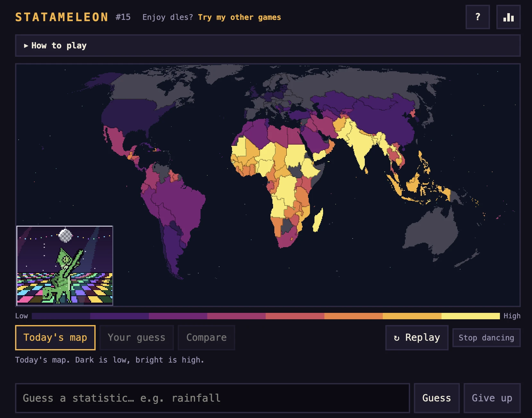Click the disco ball in the chameleon animation
The height and width of the screenshot is (418, 532).
pyautogui.click(x=66, y=236)
